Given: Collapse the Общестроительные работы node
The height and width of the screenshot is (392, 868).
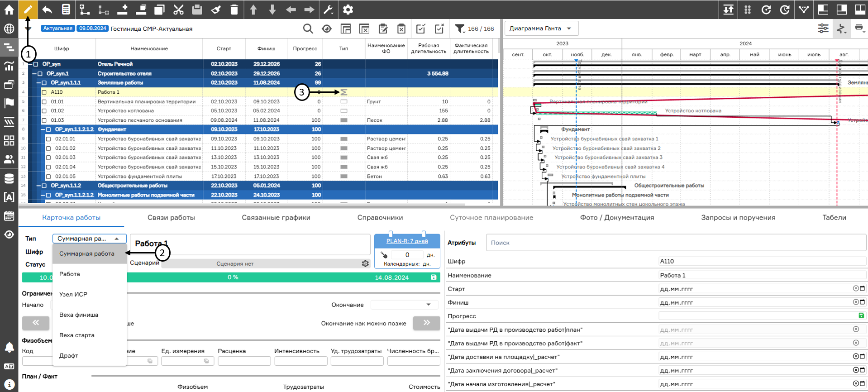Looking at the screenshot, I should [39, 186].
